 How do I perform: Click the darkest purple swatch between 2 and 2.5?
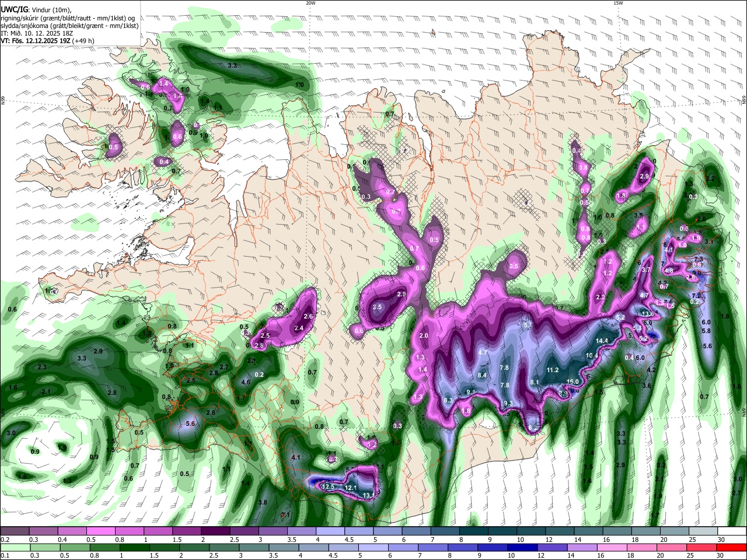pos(215,531)
